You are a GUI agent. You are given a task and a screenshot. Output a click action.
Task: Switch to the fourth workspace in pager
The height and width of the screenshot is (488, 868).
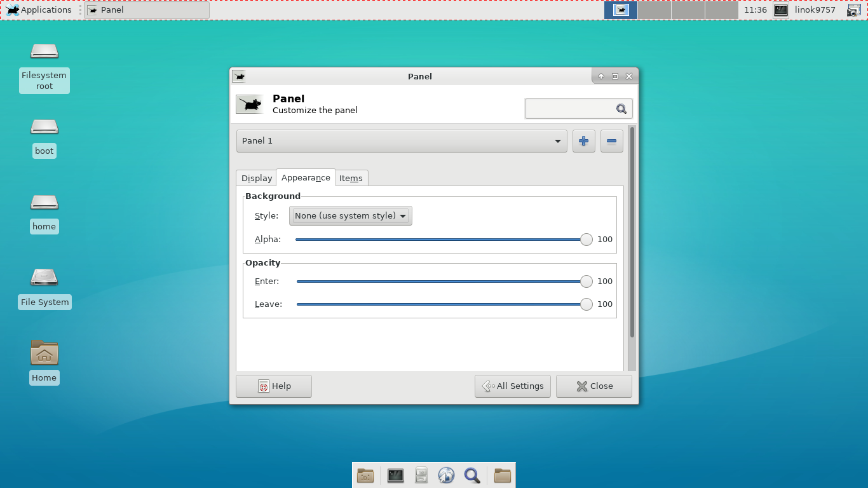pyautogui.click(x=722, y=10)
